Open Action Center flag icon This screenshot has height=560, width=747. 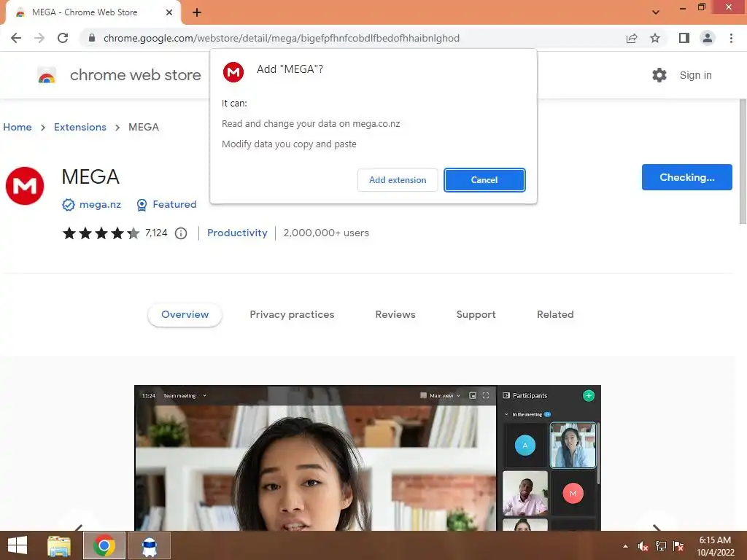(678, 546)
